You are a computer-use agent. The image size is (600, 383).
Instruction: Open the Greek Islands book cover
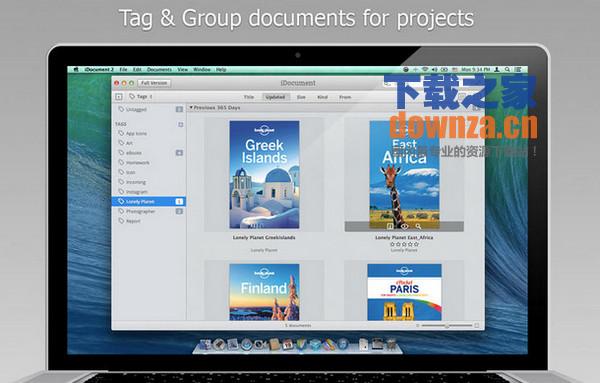pos(264,175)
